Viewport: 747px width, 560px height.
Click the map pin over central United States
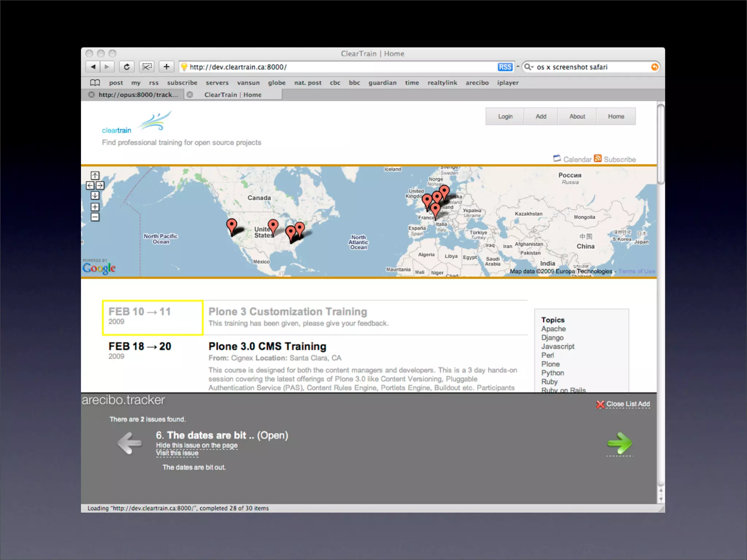(x=273, y=227)
